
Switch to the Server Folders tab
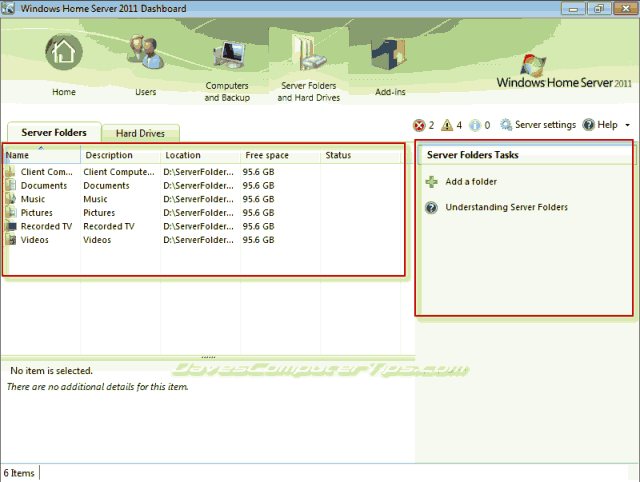point(54,132)
